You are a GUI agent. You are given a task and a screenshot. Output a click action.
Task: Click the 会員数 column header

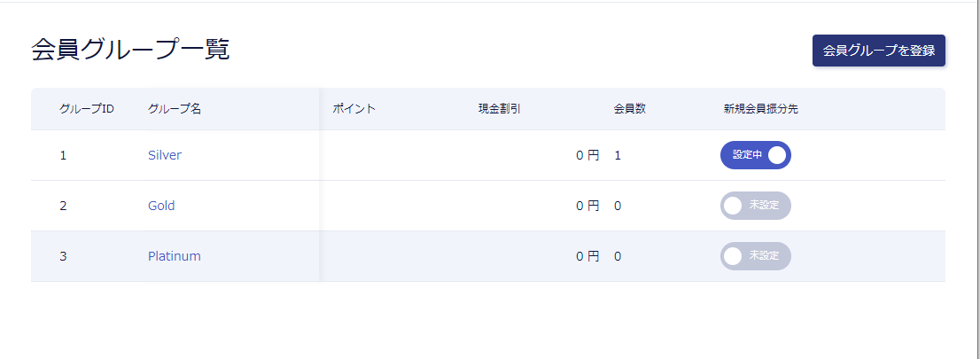629,109
